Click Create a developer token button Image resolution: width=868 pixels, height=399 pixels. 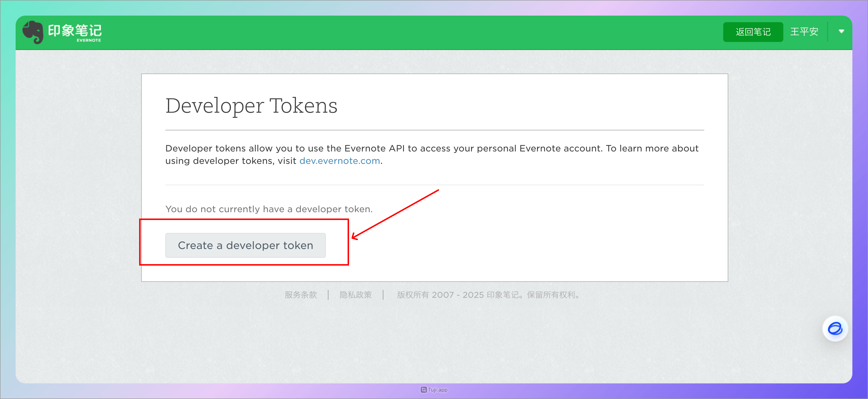click(x=245, y=245)
